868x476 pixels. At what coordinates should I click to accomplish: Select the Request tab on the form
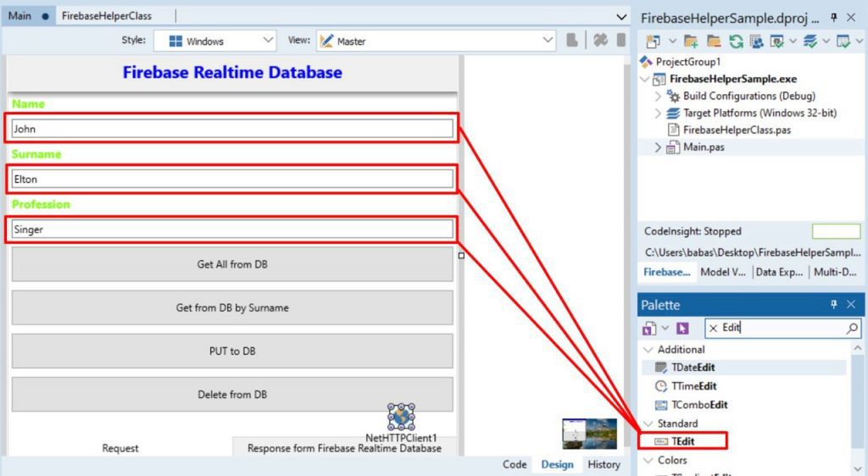(x=120, y=448)
